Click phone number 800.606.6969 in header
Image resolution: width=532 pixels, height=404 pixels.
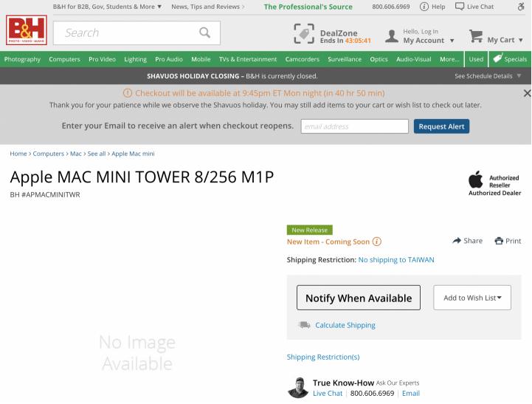(x=391, y=7)
